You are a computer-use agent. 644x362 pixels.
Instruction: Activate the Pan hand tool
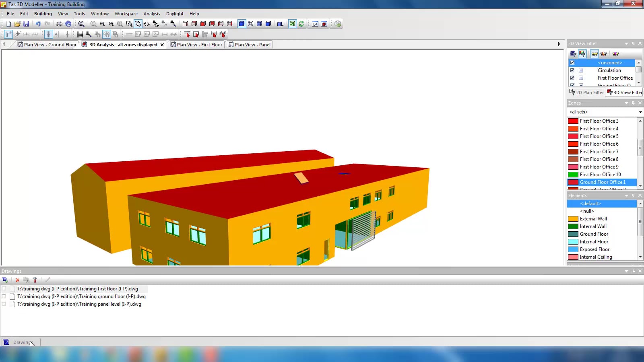(138, 24)
